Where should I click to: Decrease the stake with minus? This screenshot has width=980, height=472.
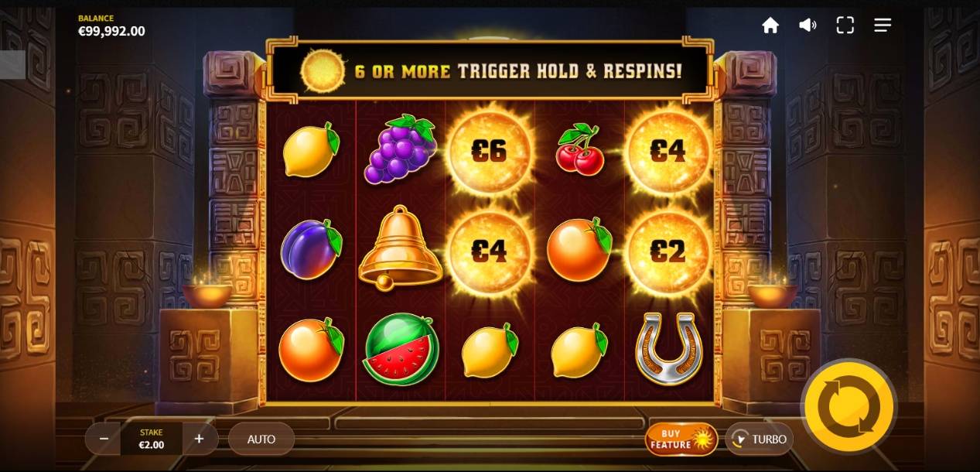click(x=104, y=439)
